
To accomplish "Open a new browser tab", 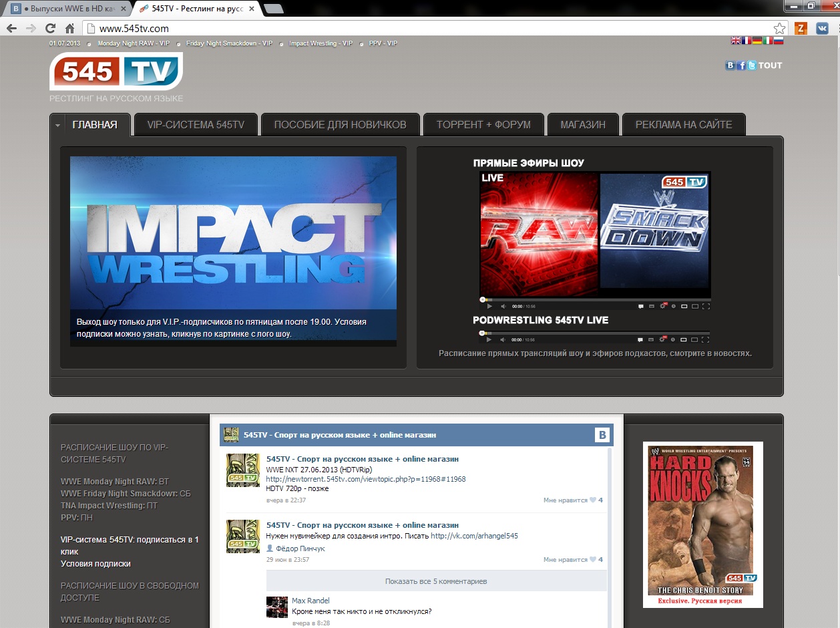I will pos(273,9).
